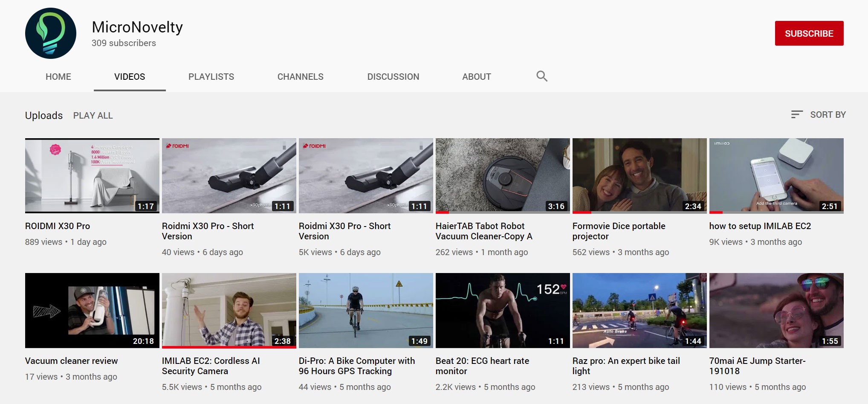This screenshot has width=868, height=404.
Task: Open the 70mai AE Jump Starter thumbnail
Action: [776, 311]
